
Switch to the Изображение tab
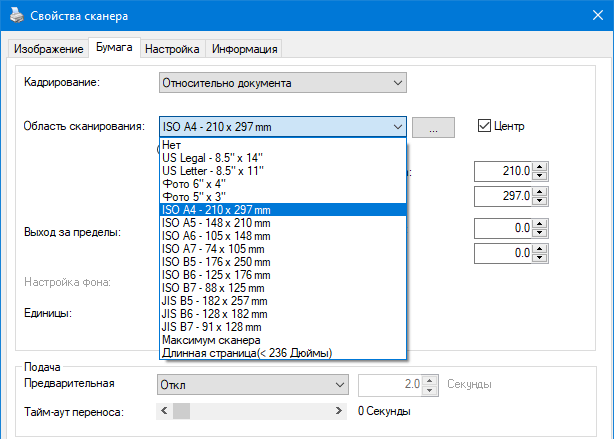point(48,49)
